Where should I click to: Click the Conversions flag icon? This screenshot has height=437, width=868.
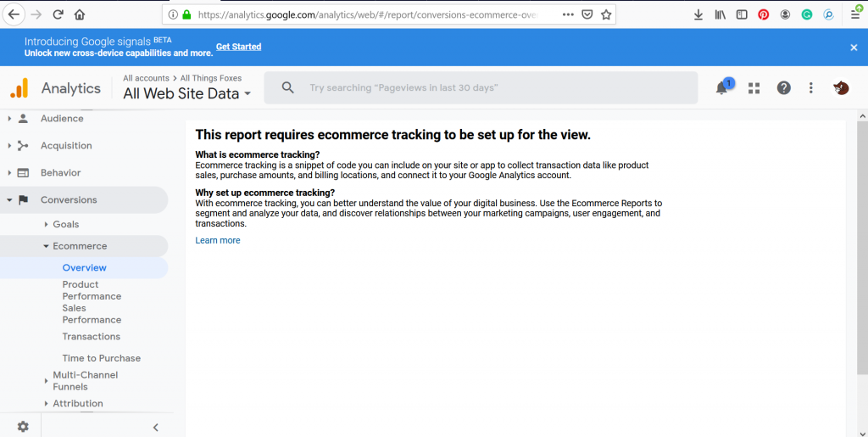pyautogui.click(x=23, y=200)
